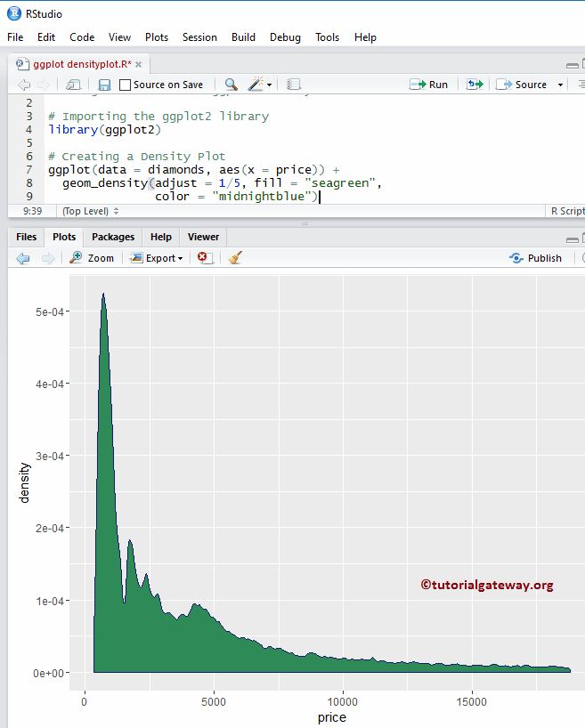
Task: Click line number 7 in gutter
Action: pyautogui.click(x=29, y=169)
